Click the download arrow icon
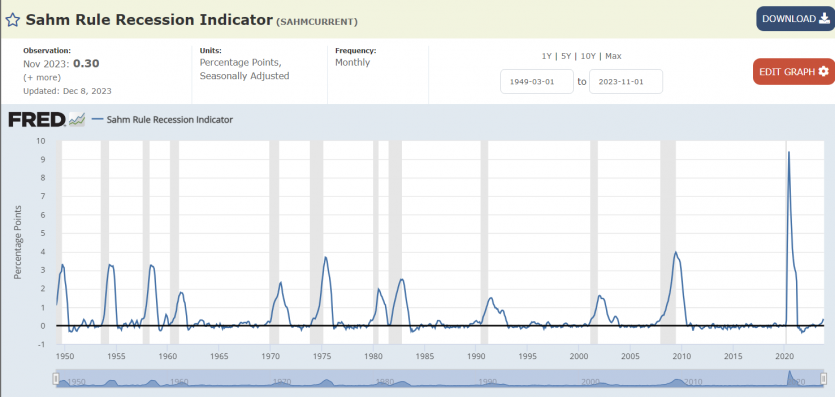The height and width of the screenshot is (397, 835). (824, 19)
